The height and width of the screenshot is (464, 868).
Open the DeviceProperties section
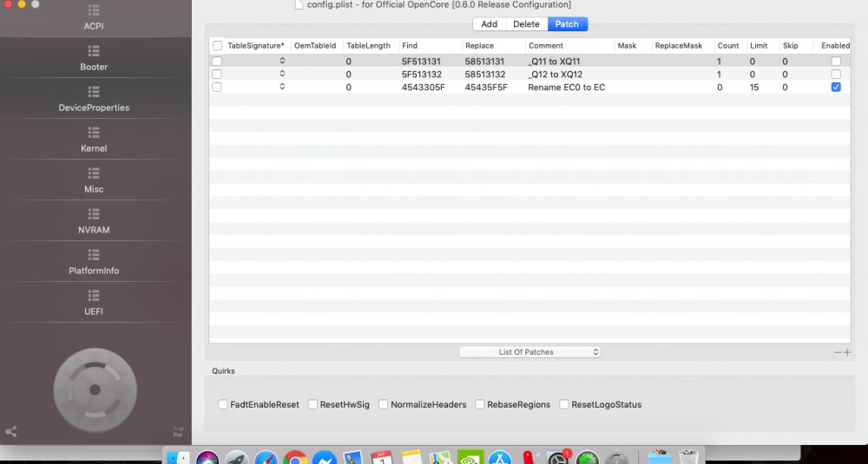tap(94, 97)
